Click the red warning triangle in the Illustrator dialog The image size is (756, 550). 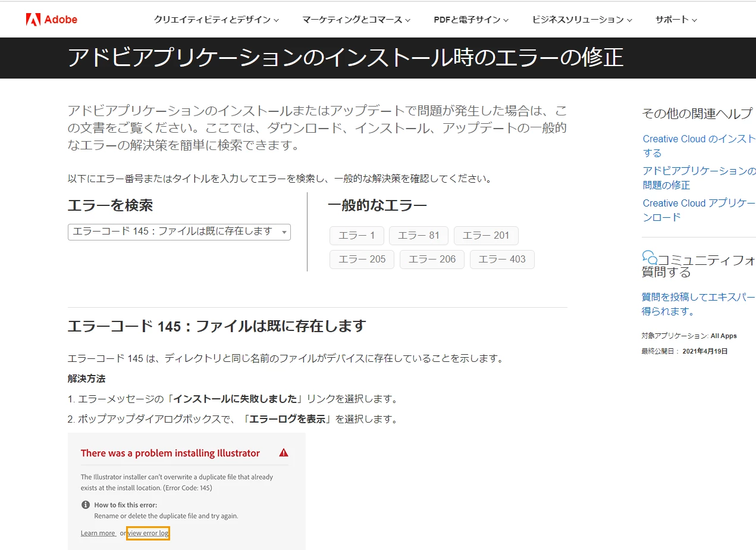pyautogui.click(x=284, y=452)
